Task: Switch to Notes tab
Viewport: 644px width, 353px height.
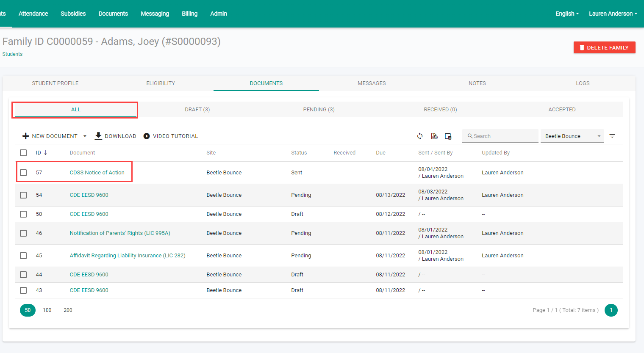Action: click(477, 83)
